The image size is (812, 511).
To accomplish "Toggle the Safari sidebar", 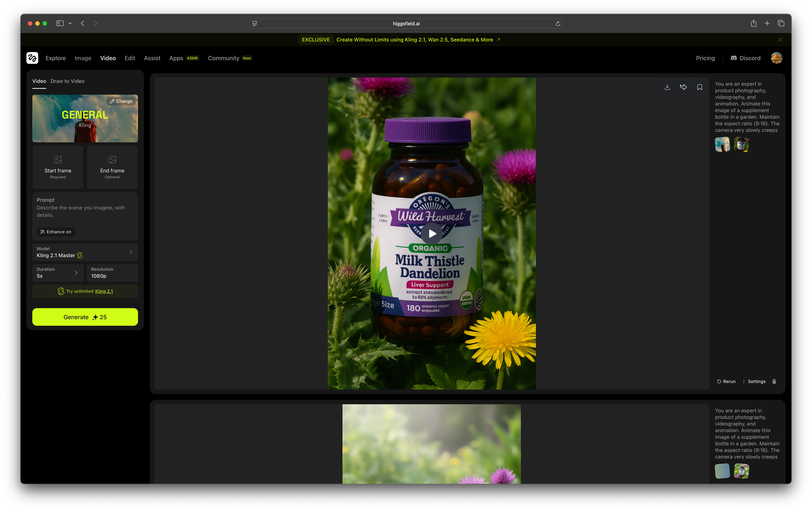I will click(60, 23).
